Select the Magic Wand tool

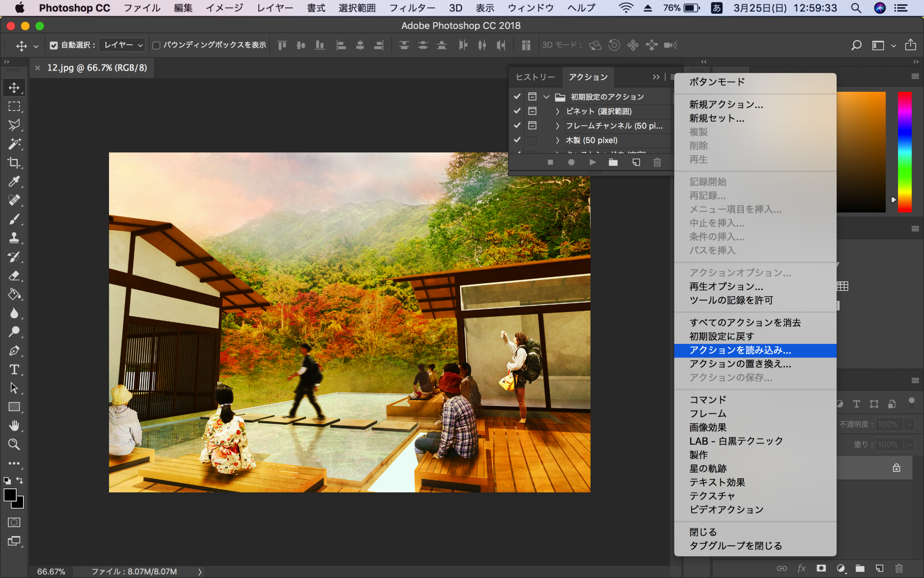click(14, 144)
